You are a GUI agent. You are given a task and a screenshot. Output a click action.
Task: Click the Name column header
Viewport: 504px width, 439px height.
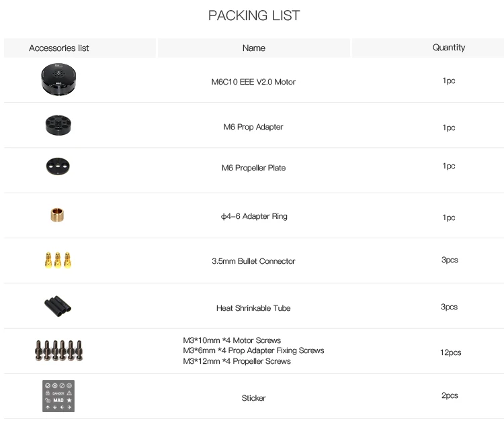[x=253, y=48]
